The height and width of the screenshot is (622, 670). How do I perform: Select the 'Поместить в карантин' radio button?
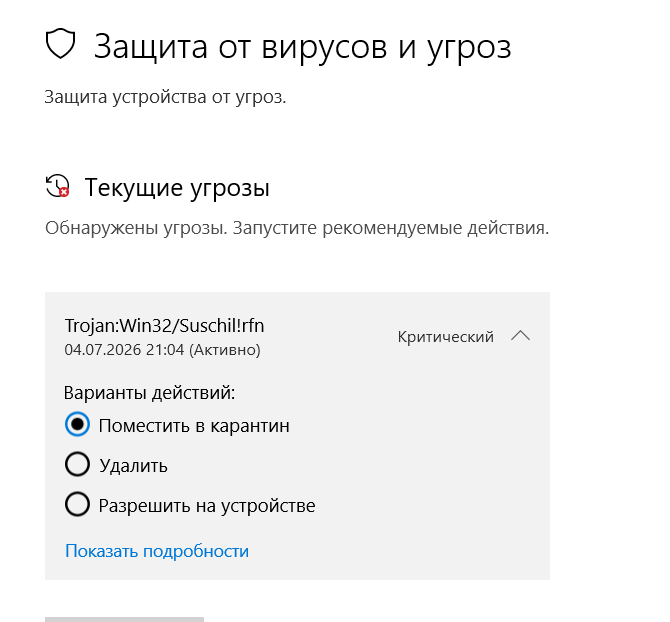click(x=77, y=424)
